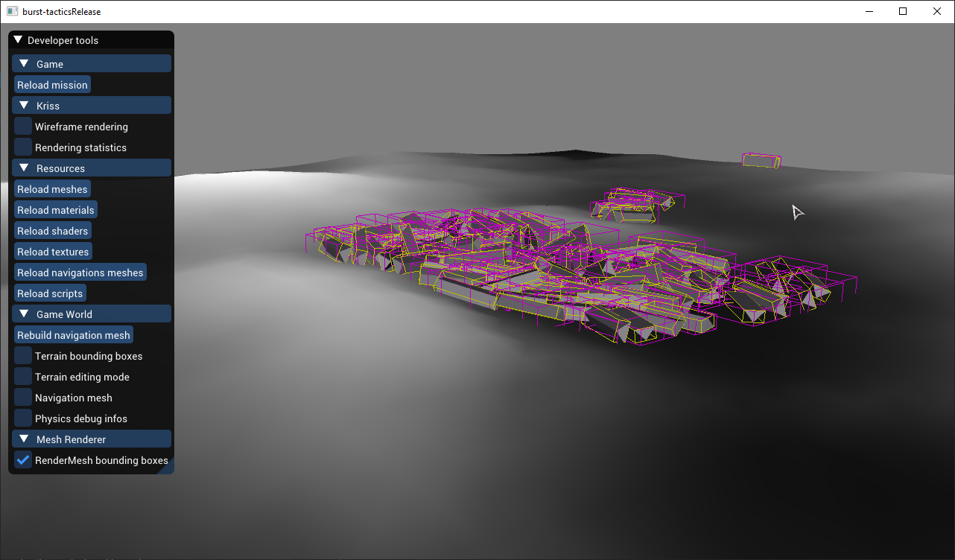Collapse the Developer tools window
This screenshot has height=560, width=955.
pyautogui.click(x=19, y=40)
